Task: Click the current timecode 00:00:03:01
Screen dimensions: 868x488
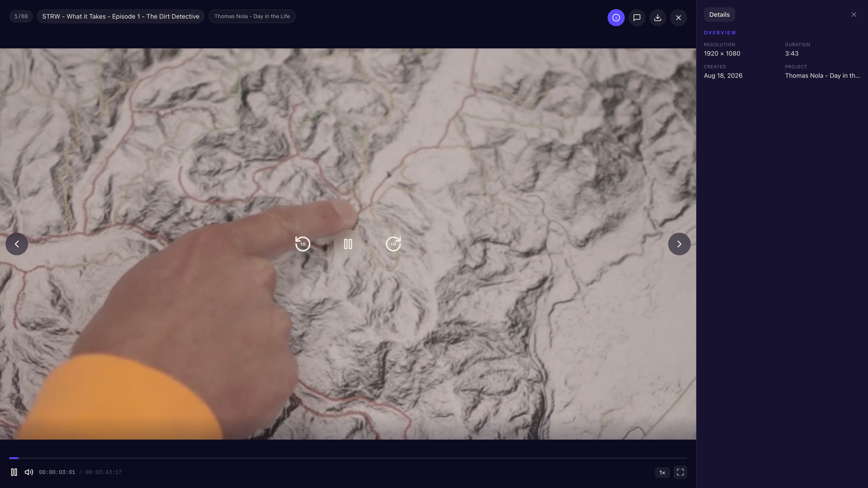Action: point(57,472)
